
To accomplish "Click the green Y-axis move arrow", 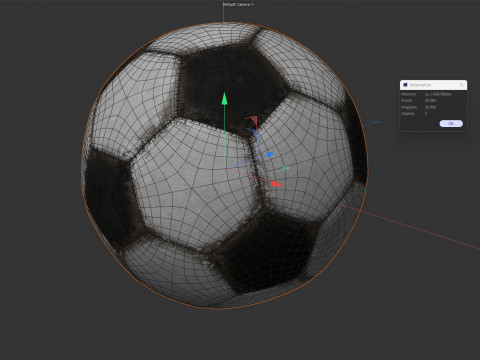I will pyautogui.click(x=224, y=99).
